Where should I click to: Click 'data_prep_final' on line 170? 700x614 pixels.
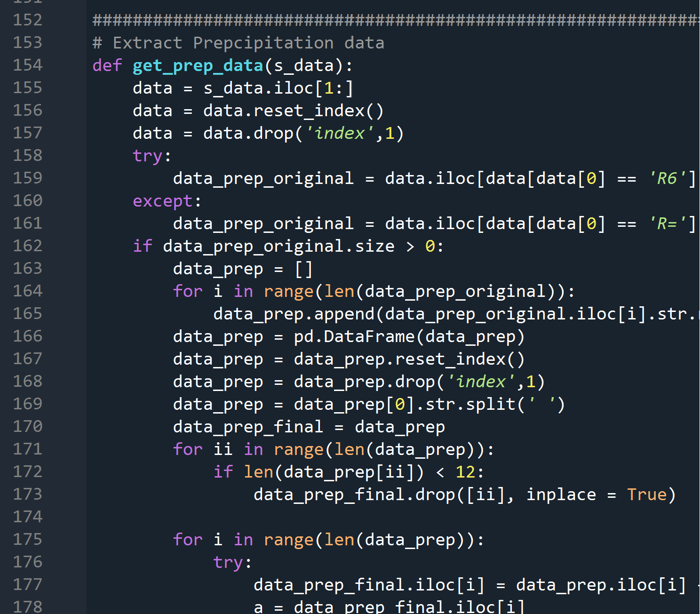coord(248,427)
